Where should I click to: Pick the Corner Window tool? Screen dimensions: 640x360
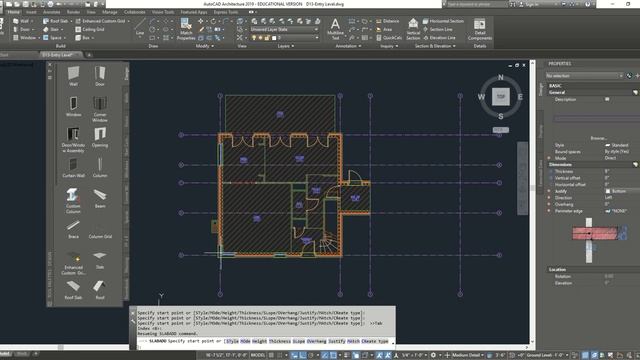tap(100, 109)
